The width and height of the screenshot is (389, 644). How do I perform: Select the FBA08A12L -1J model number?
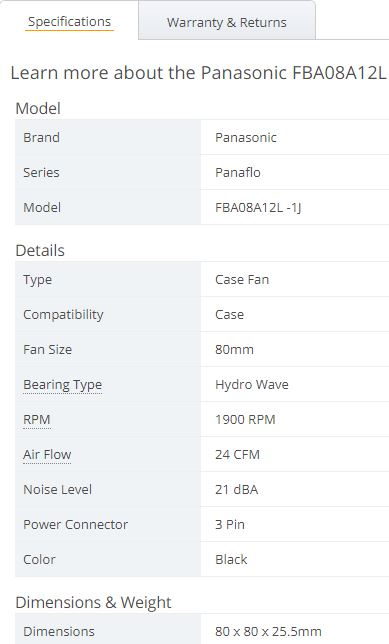point(258,207)
